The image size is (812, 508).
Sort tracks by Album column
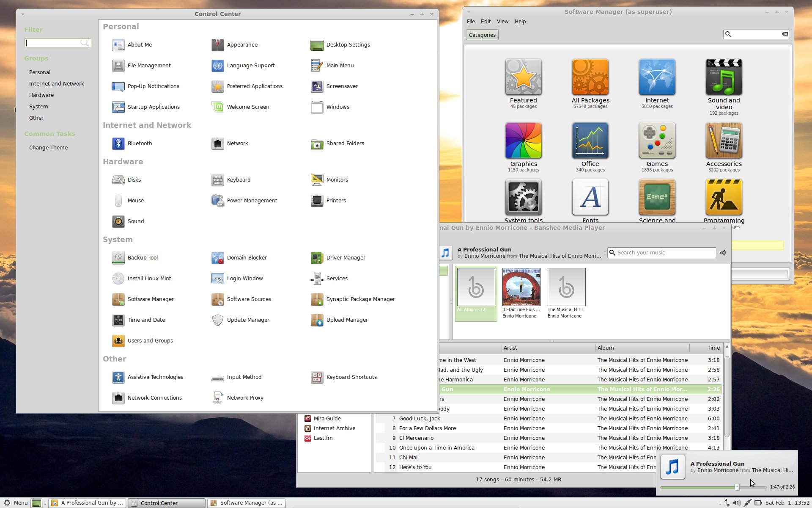coord(642,348)
